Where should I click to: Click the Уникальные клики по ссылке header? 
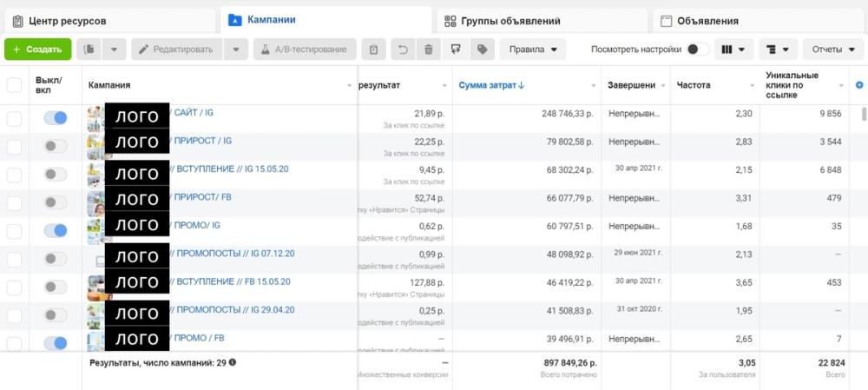792,85
